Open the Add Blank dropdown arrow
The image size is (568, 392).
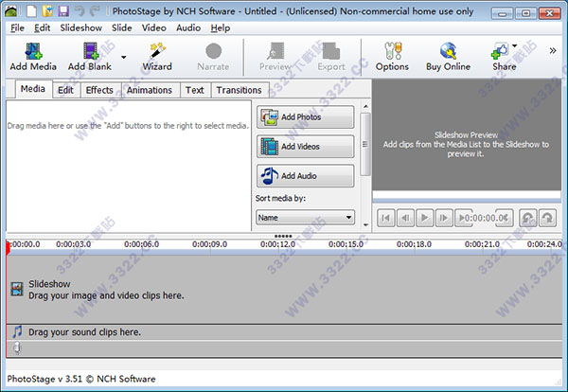pos(123,57)
